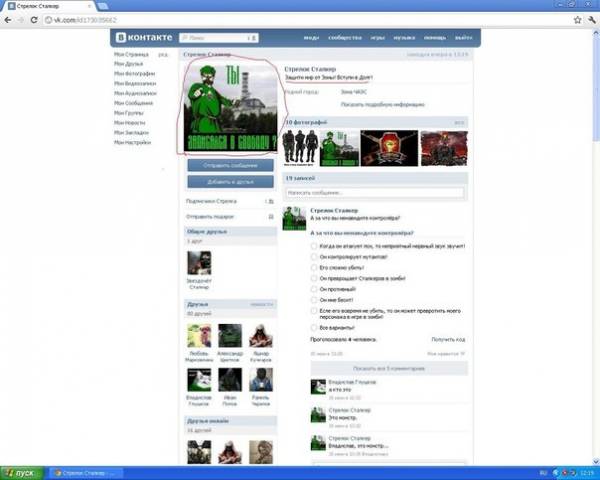This screenshot has height=480, width=600.
Task: Open the large green profile photo
Action: 230,107
